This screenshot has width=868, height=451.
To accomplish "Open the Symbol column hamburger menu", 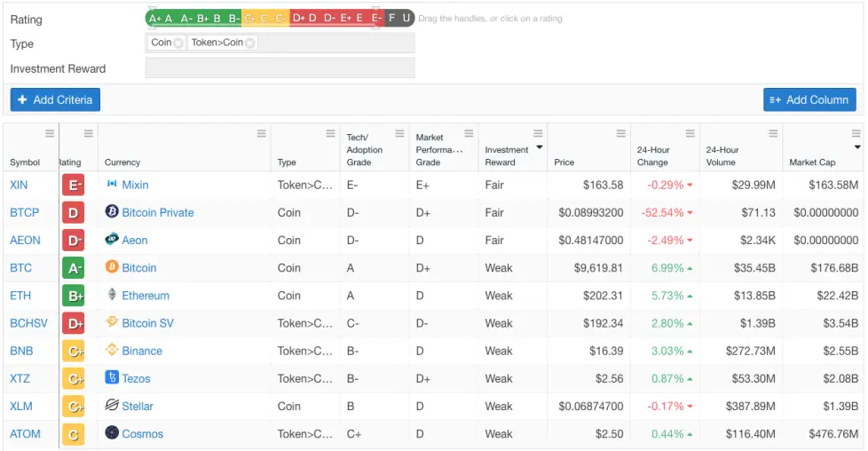I will point(50,133).
